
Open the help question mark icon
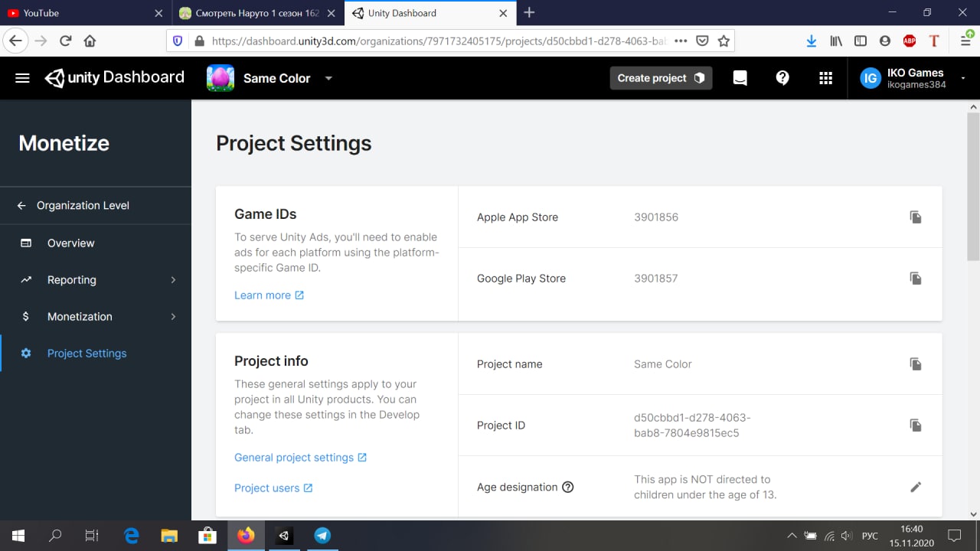click(x=782, y=78)
